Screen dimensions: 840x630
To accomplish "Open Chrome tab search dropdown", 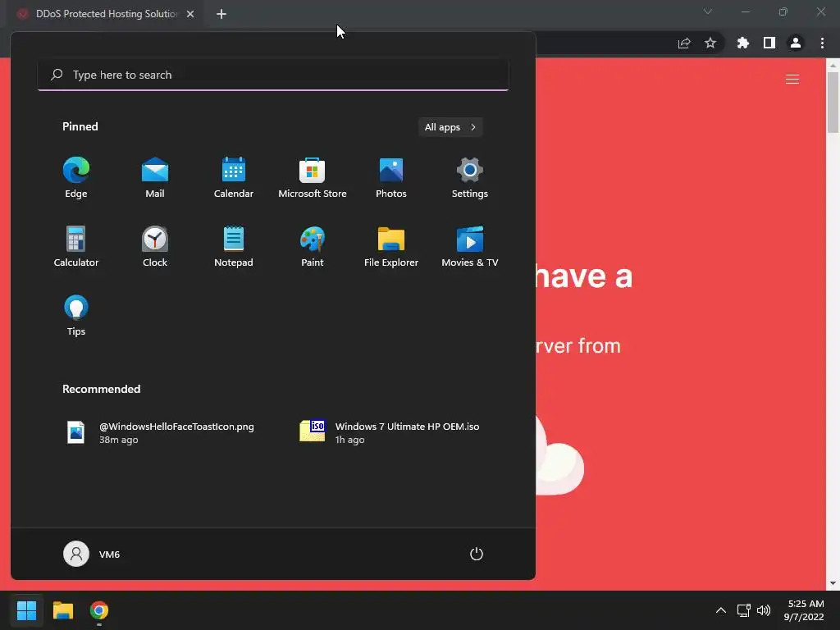I will [708, 11].
